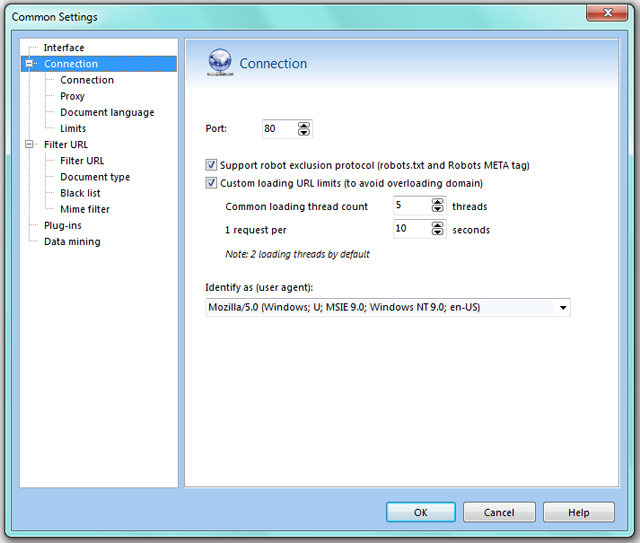The image size is (640, 543).
Task: Open the Limits settings page
Action: click(73, 129)
